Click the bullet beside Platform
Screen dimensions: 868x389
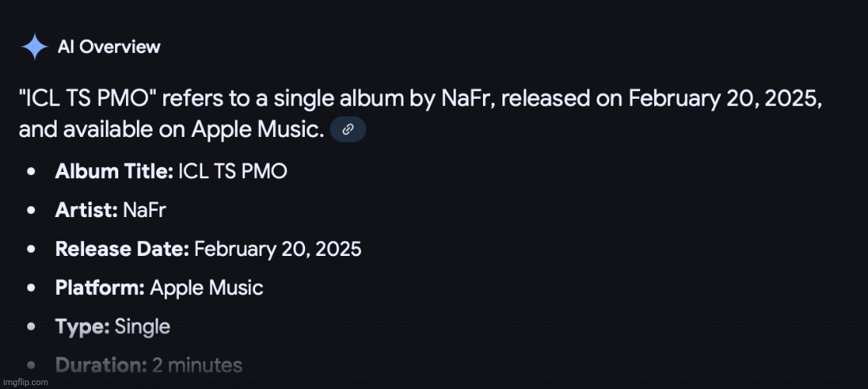click(x=30, y=288)
